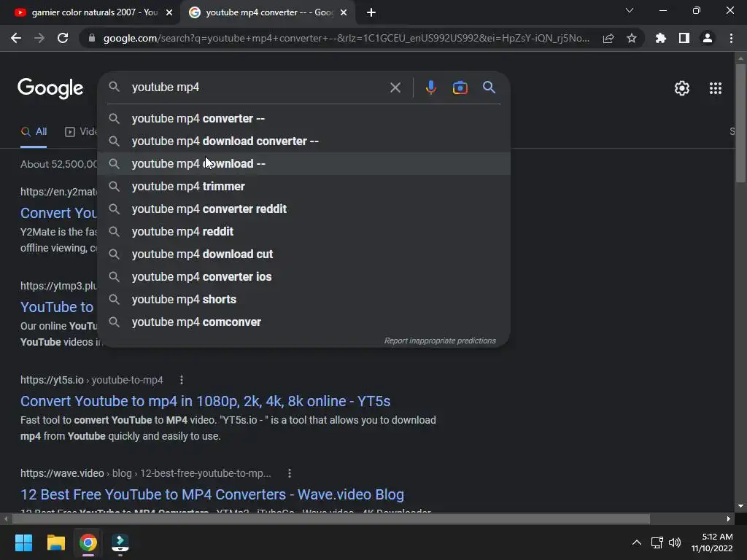Open File Explorer from taskbar

55,542
